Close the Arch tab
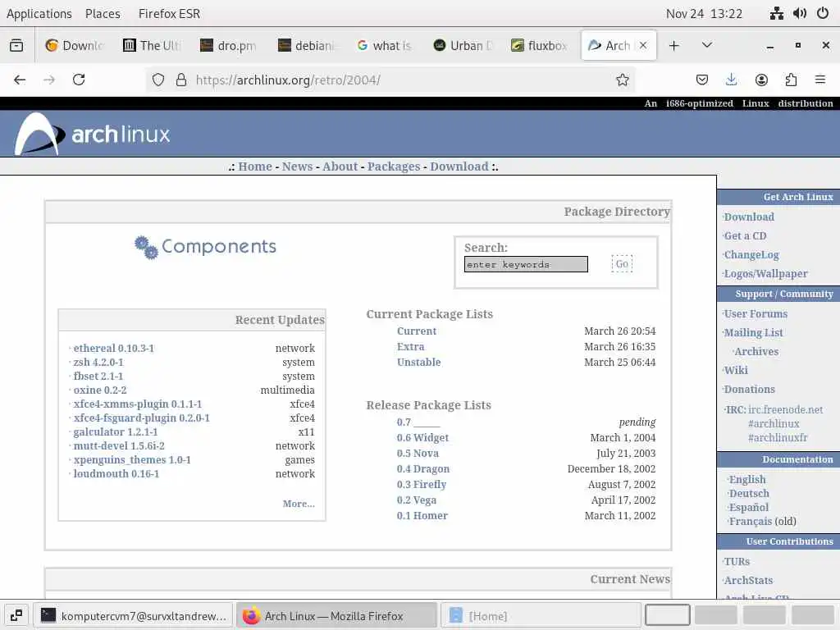This screenshot has width=840, height=630. (x=643, y=46)
